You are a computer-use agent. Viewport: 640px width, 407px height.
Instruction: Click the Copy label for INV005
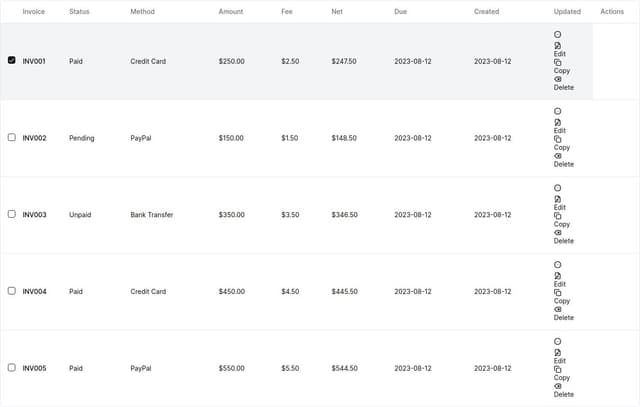pos(562,378)
